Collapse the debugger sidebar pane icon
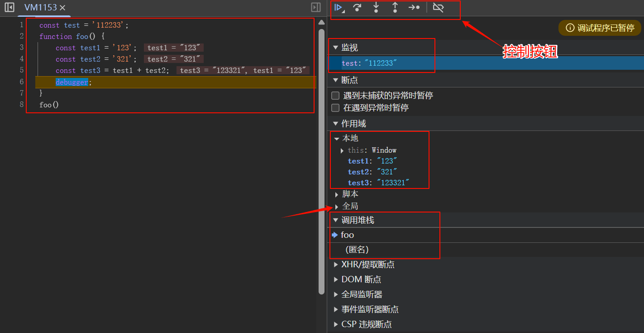644x333 pixels. coord(316,7)
